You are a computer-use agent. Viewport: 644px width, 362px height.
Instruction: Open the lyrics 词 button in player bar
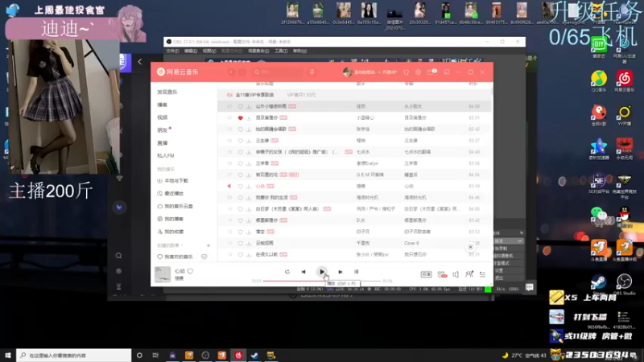click(356, 272)
